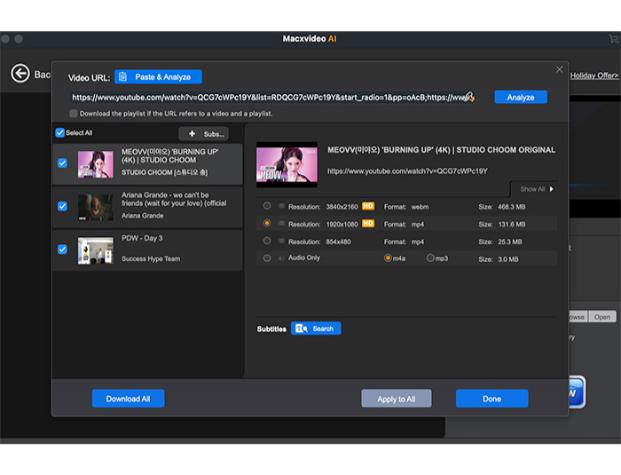Click the STUDIO CHOOM channel name text
621x475 pixels.
click(164, 172)
